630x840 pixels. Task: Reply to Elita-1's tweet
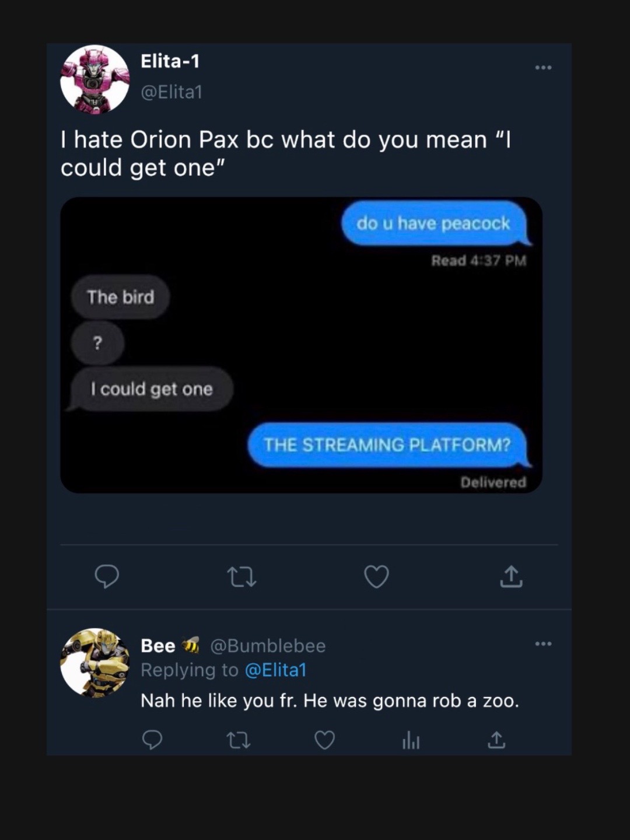(107, 576)
